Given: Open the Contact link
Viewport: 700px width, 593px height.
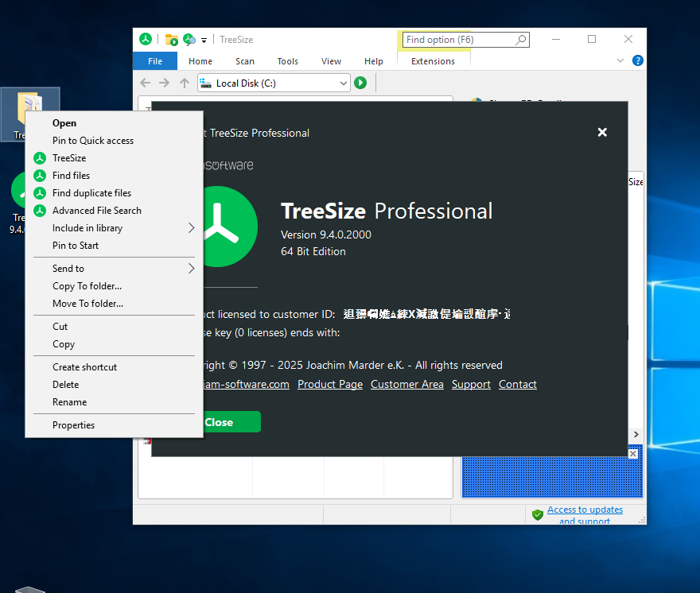Looking at the screenshot, I should [x=517, y=384].
